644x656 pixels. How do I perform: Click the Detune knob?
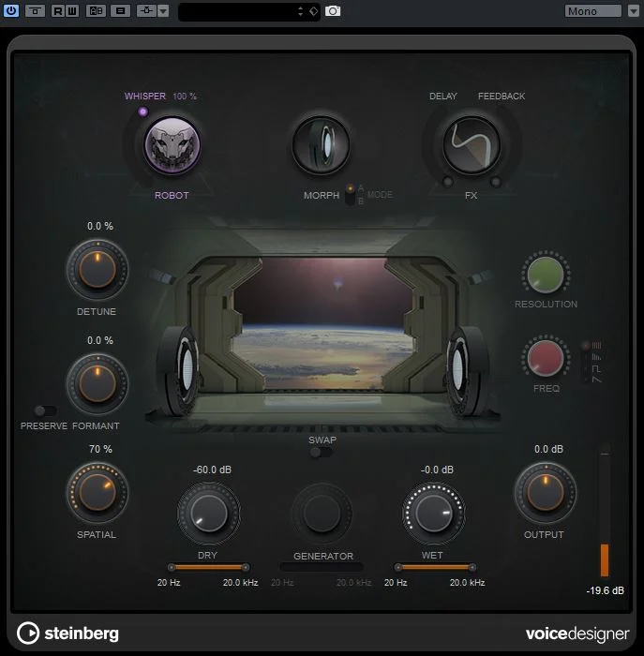pyautogui.click(x=97, y=269)
